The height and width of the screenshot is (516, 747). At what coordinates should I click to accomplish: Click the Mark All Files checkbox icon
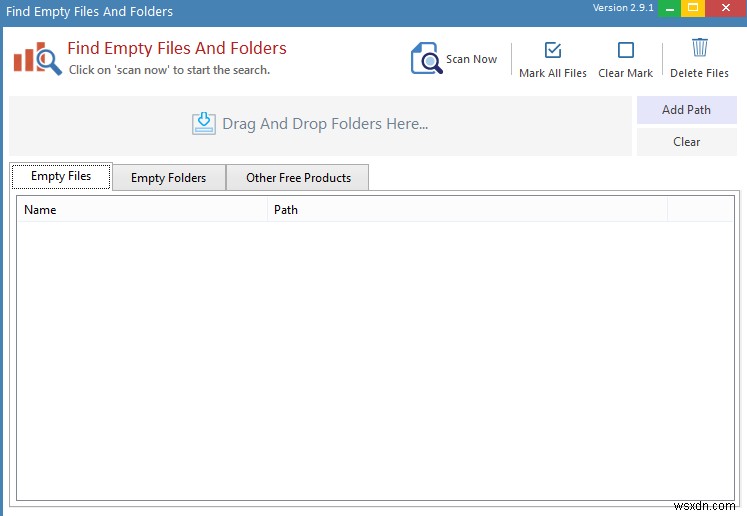(x=553, y=50)
